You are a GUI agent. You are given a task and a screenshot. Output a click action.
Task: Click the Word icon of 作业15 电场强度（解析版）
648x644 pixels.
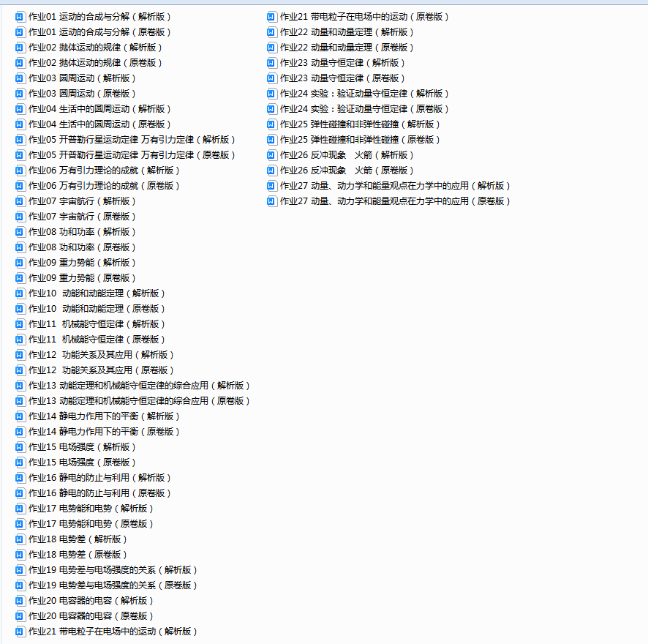coord(20,446)
